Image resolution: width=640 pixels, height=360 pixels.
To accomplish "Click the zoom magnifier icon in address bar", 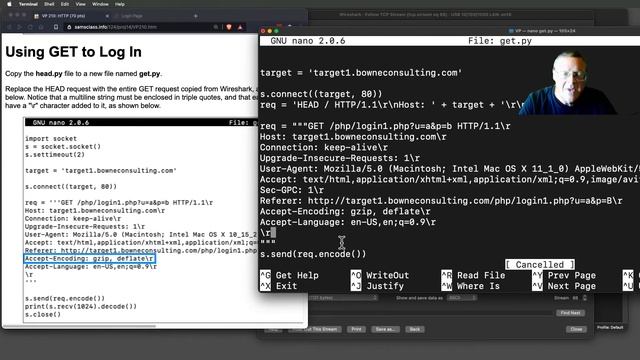I will [x=216, y=27].
